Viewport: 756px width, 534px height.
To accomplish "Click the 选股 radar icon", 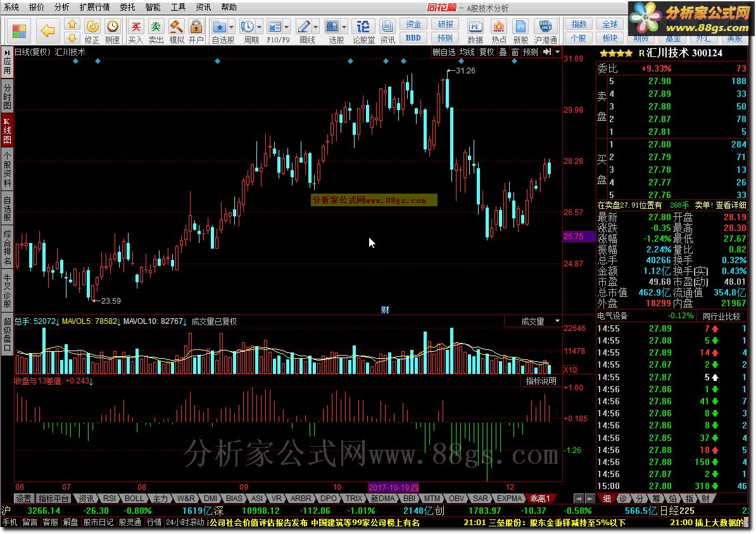I will point(332,26).
